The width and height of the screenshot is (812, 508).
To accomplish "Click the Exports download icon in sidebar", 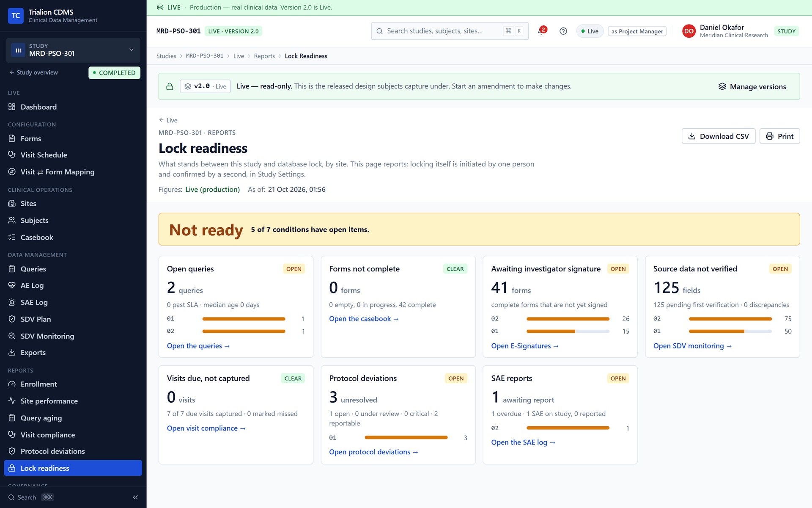I will pos(12,353).
